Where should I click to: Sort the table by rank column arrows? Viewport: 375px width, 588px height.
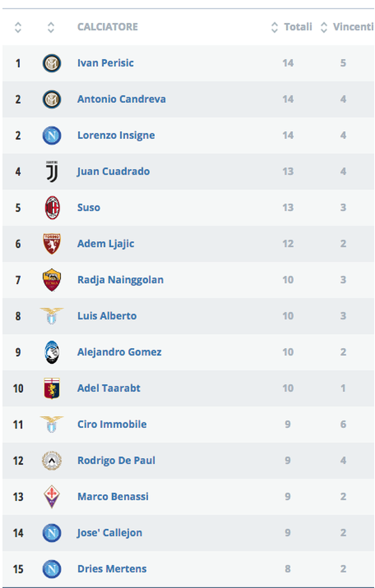18,27
